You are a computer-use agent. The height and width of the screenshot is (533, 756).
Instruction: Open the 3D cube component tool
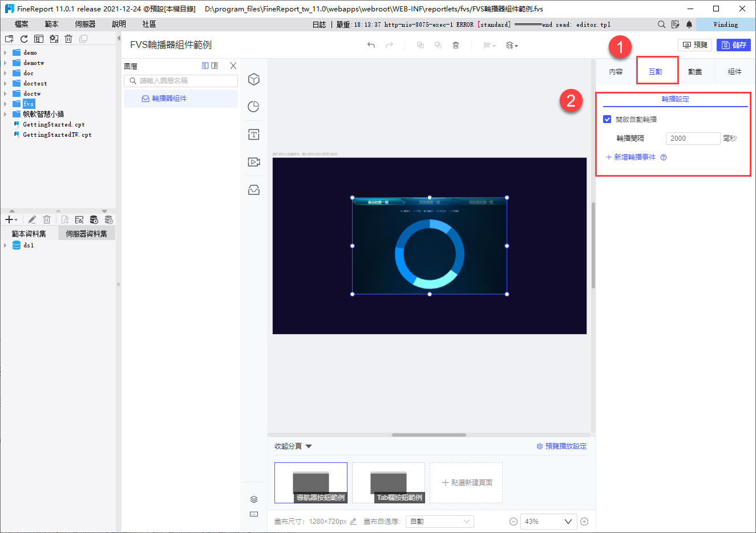coord(254,79)
